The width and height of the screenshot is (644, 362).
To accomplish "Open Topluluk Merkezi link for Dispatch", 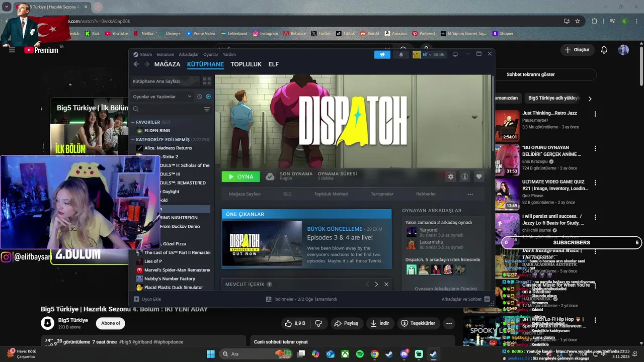I will click(331, 194).
